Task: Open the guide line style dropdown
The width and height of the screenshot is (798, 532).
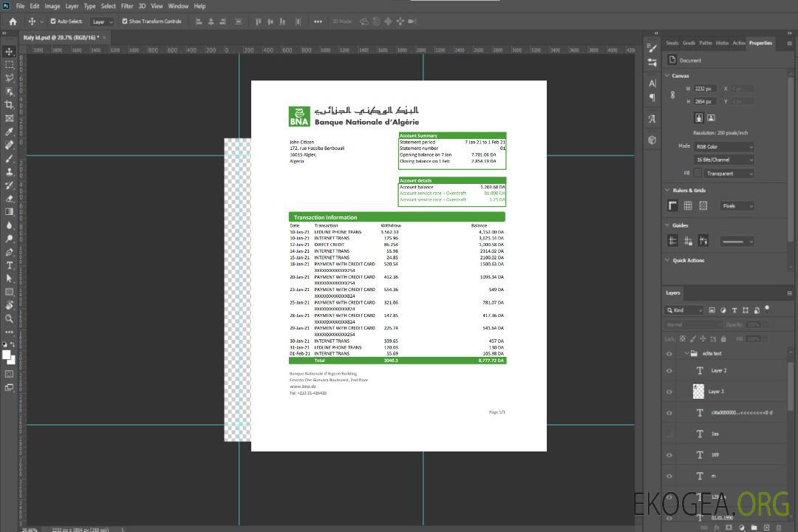Action: pos(737,242)
